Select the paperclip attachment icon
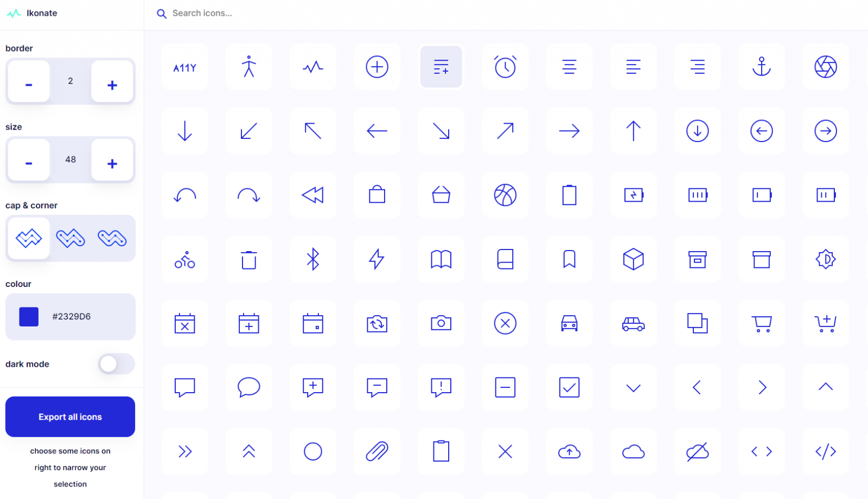 pyautogui.click(x=377, y=451)
